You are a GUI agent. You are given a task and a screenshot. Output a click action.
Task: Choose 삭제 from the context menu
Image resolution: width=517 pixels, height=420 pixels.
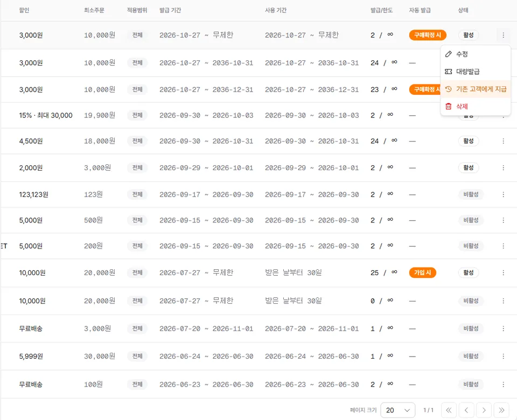tap(476, 107)
